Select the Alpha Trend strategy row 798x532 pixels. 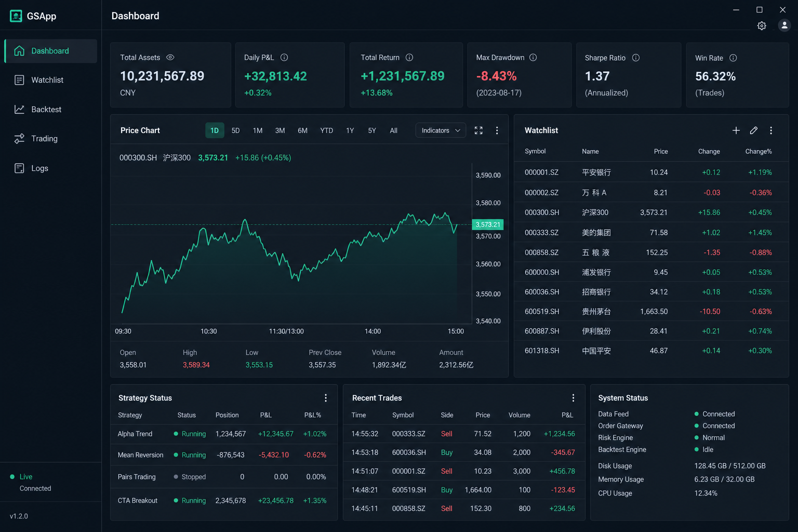(224, 434)
